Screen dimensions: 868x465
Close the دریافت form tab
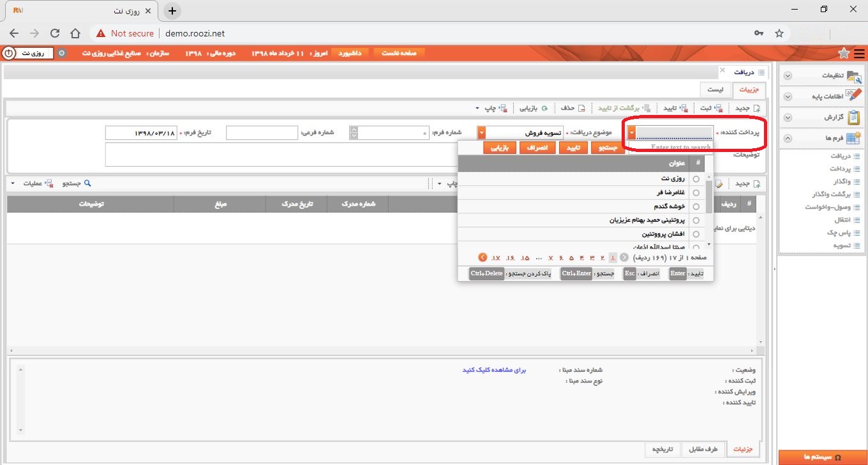[722, 70]
